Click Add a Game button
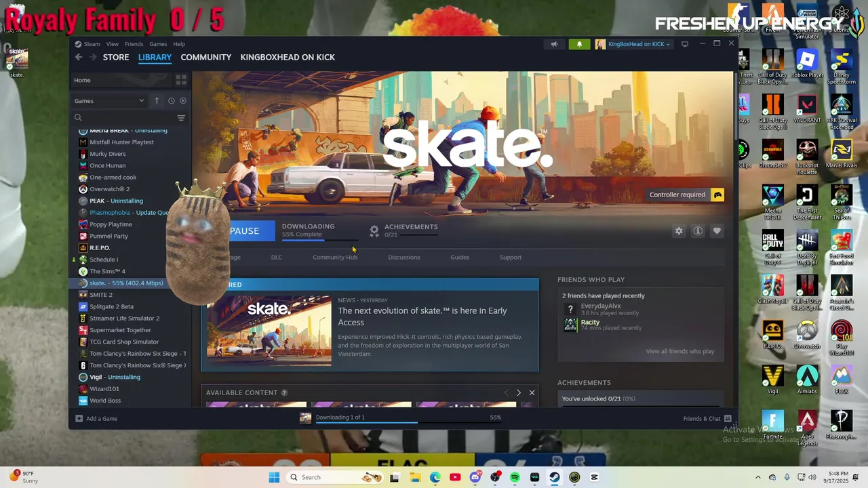This screenshot has height=488, width=868. [96, 419]
